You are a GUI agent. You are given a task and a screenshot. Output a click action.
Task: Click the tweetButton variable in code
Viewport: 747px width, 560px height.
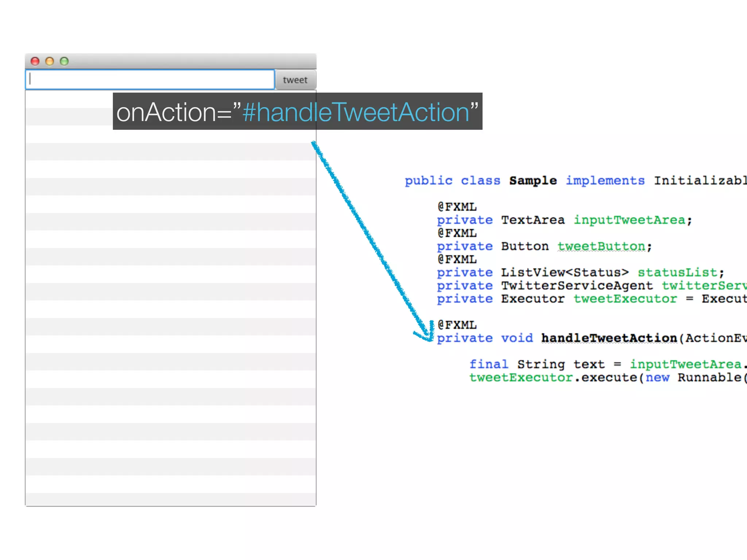tap(601, 246)
